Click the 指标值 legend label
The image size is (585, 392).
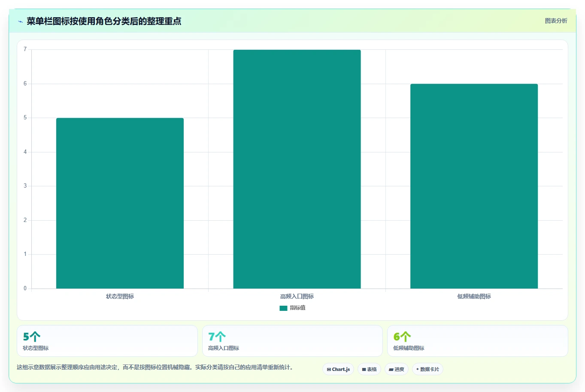(x=297, y=308)
